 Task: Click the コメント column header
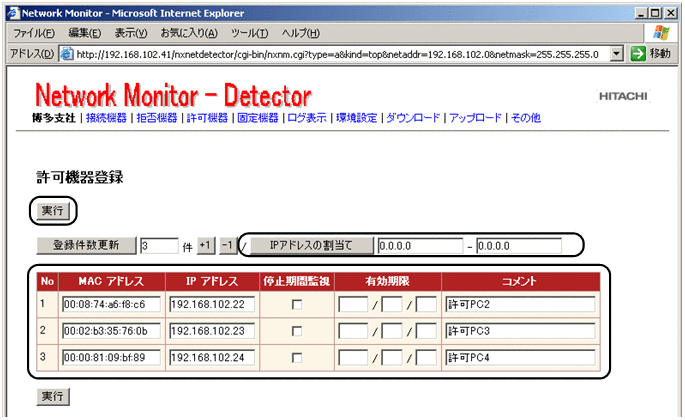point(520,281)
